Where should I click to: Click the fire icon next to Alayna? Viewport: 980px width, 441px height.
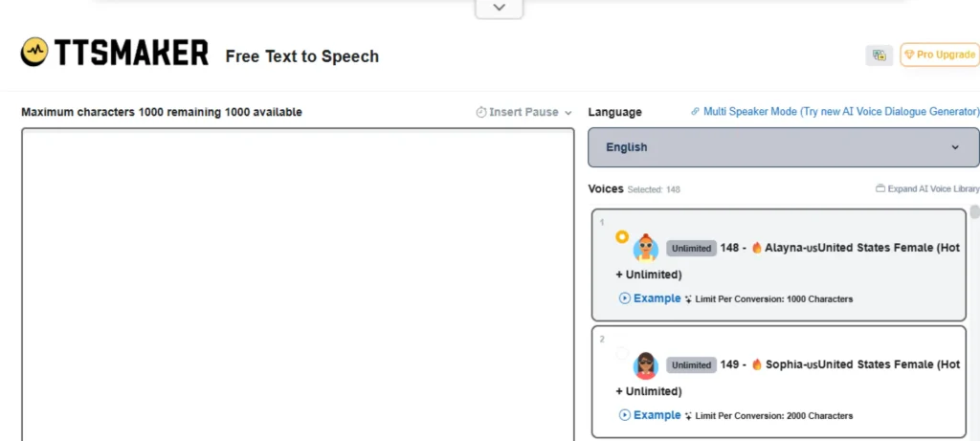click(757, 248)
